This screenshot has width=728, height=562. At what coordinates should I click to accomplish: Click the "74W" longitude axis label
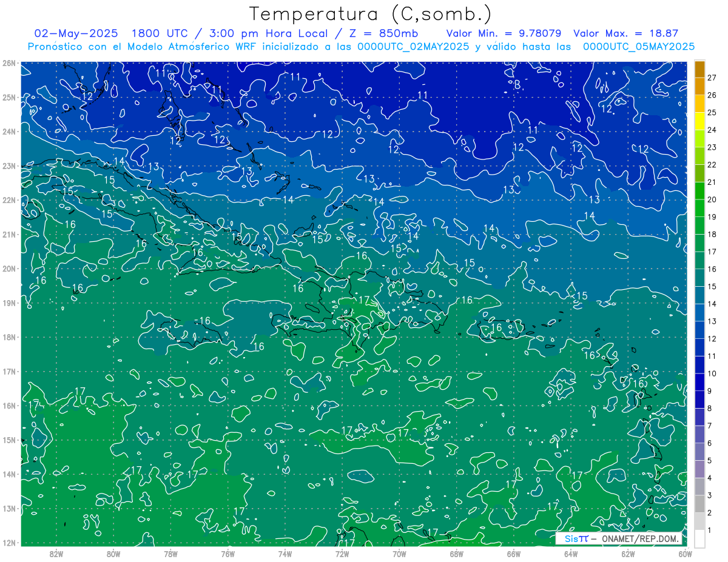point(285,553)
